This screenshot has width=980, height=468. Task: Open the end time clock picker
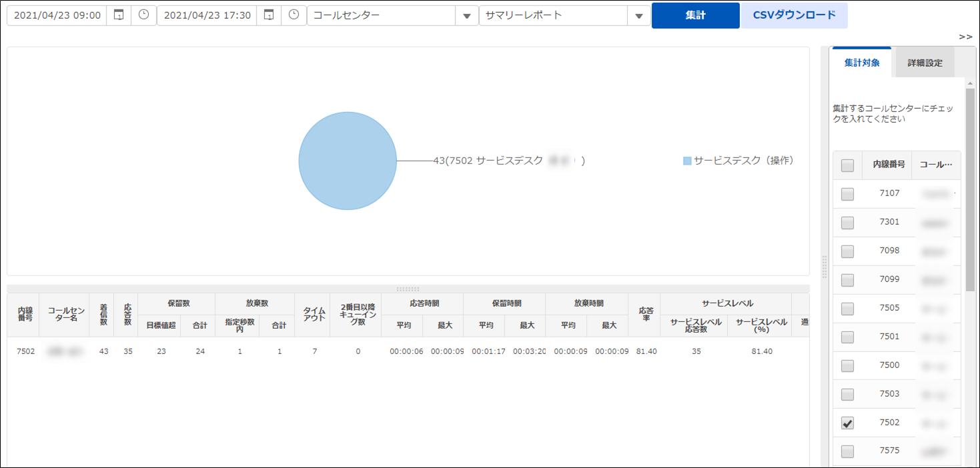pos(294,15)
